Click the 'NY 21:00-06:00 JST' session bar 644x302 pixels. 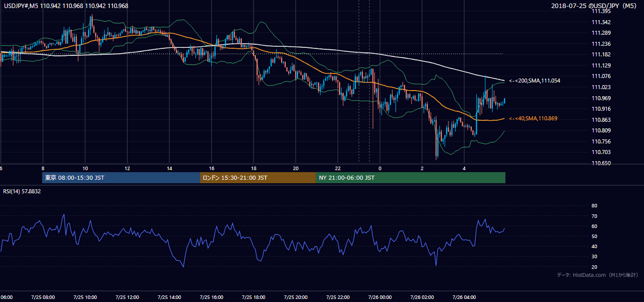(x=411, y=178)
